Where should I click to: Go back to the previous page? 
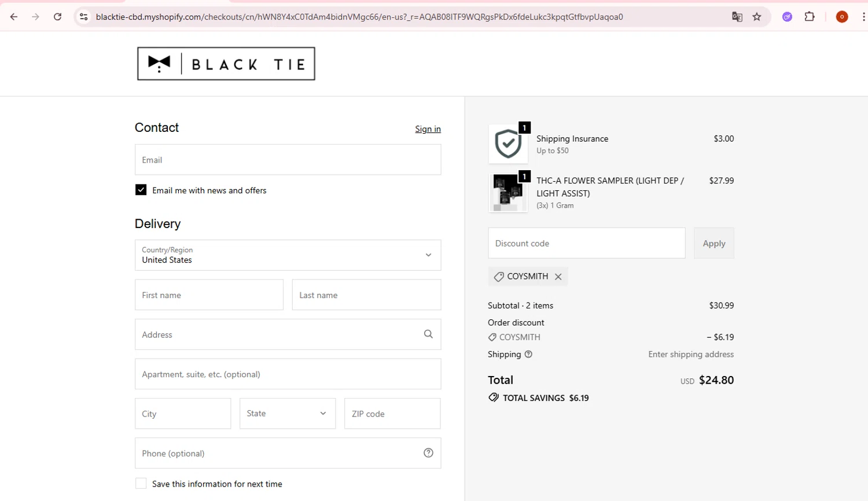14,17
